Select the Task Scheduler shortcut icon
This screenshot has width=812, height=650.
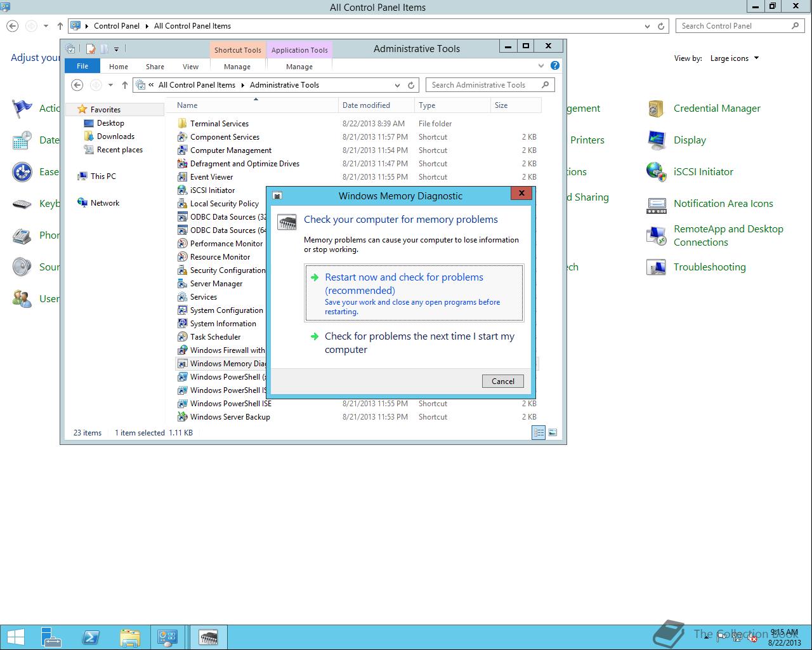[182, 337]
